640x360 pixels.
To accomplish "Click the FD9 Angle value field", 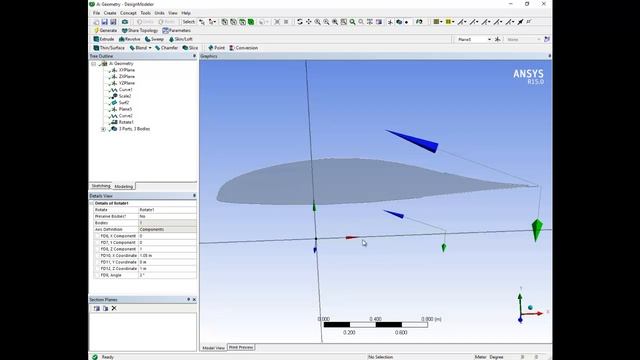I will click(x=167, y=275).
